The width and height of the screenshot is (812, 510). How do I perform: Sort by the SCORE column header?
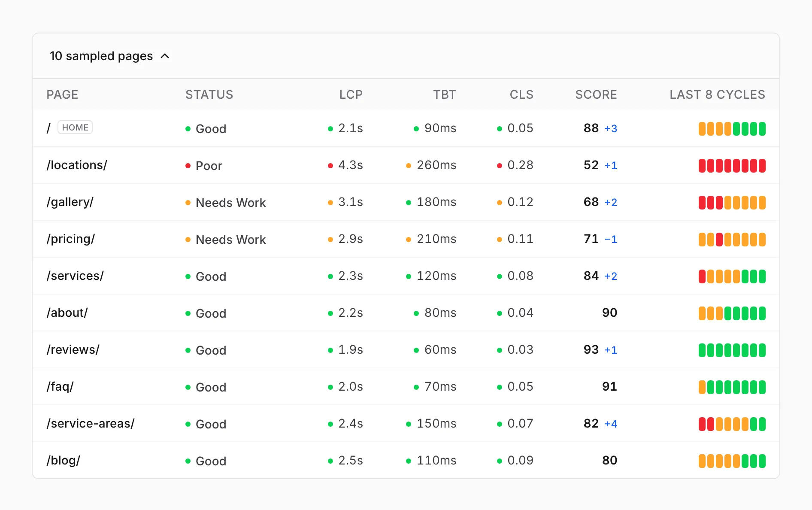(596, 94)
